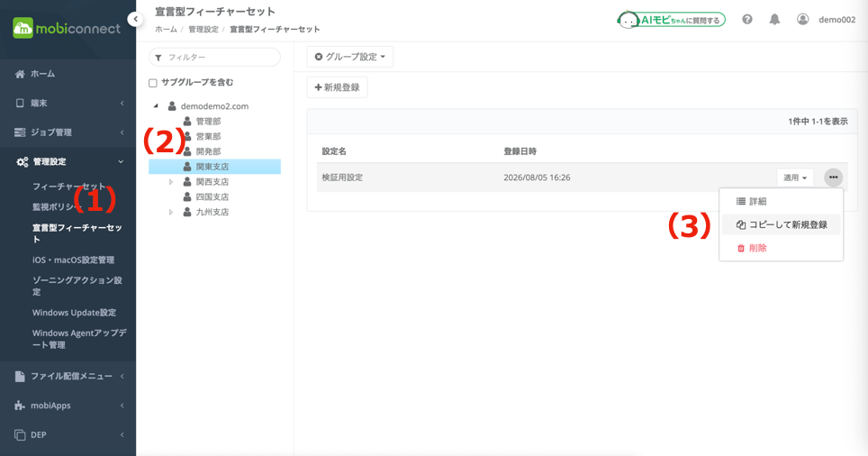Collapse the demodemo2.com tree node
The image size is (868, 456).
point(156,105)
